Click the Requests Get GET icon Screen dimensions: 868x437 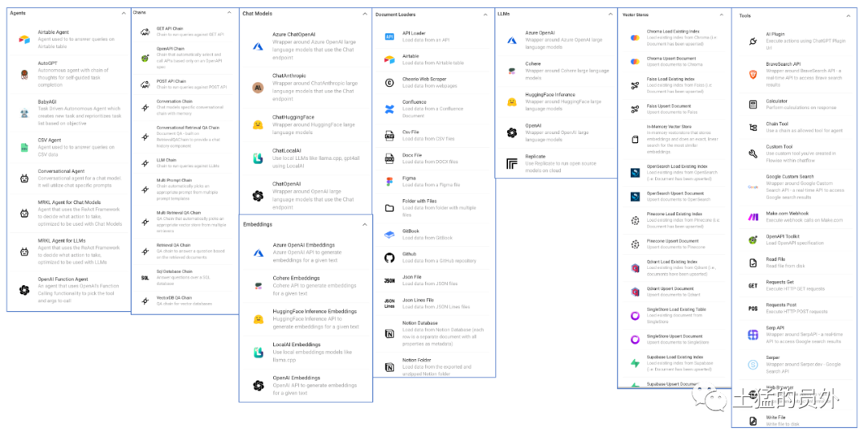pos(753,285)
